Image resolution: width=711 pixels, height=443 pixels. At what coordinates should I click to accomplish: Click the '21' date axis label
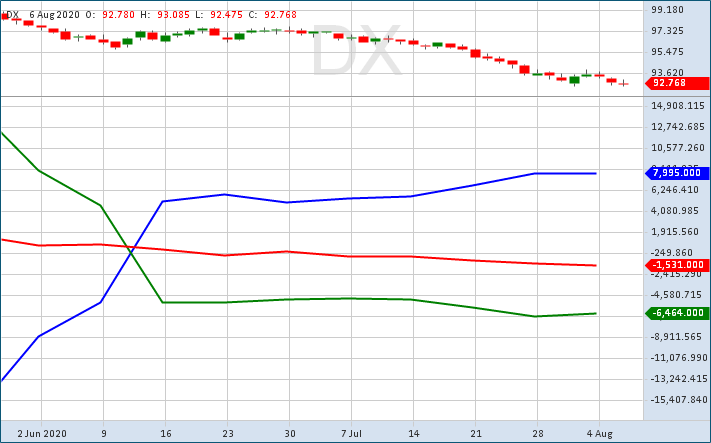476,433
